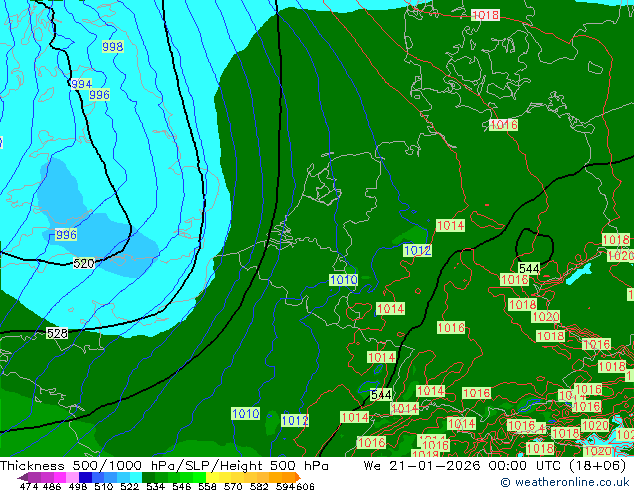
Task: Click the 998 isobar label
Action: [112, 46]
